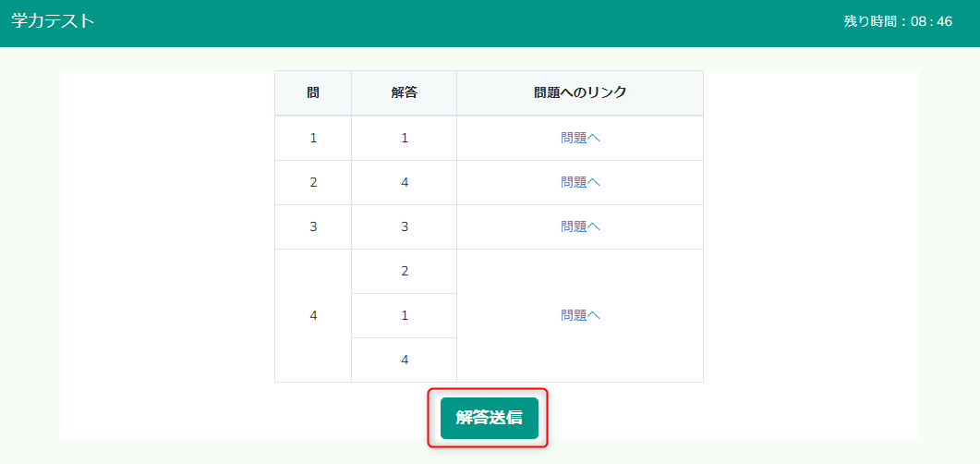Open the 問題へ link for question 4
The image size is (980, 464).
[x=580, y=316]
